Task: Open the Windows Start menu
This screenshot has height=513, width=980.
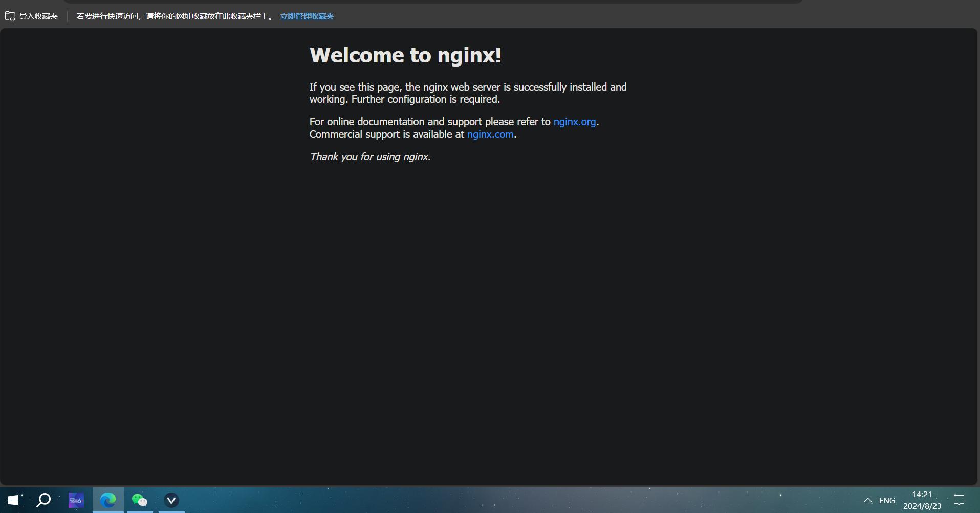Action: (x=13, y=500)
